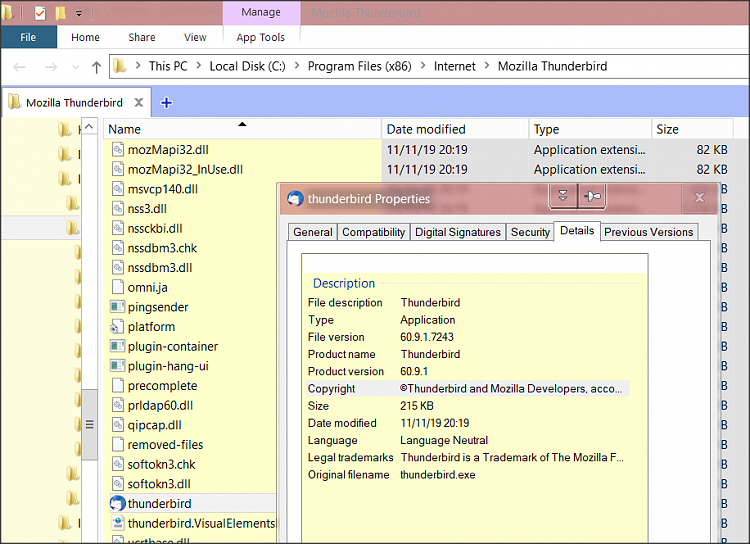
Task: Select the Original filename value thunderbird.exe
Action: coord(438,475)
